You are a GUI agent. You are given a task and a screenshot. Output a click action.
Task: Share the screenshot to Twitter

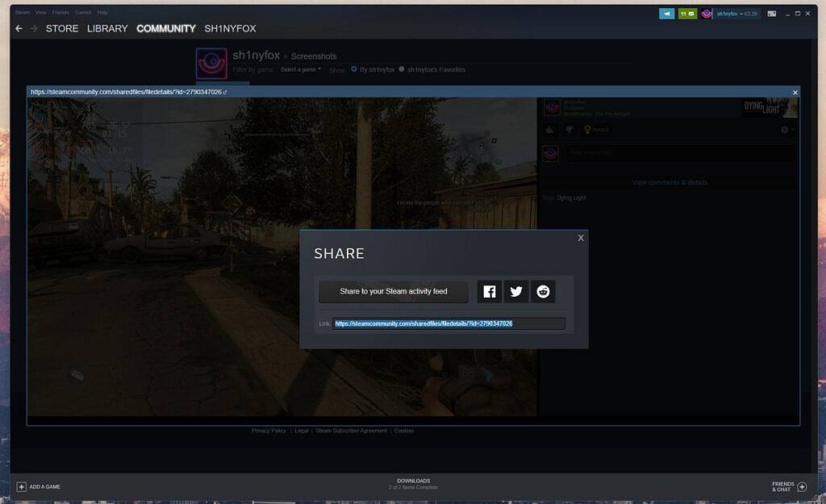(x=515, y=291)
